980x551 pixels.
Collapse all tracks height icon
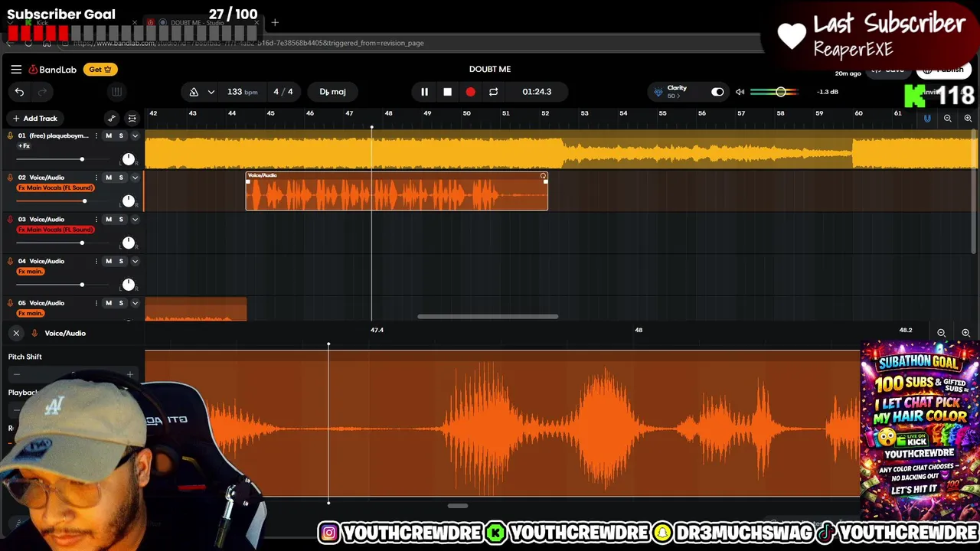pyautogui.click(x=132, y=119)
